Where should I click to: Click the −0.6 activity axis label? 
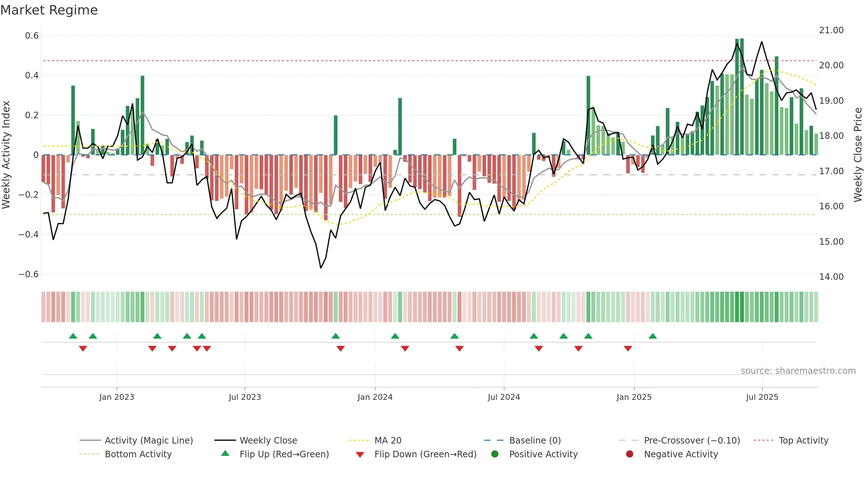29,274
